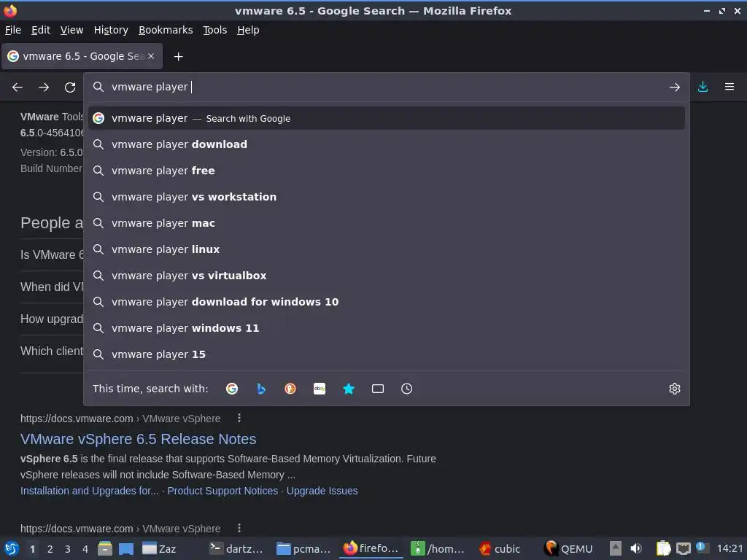Open Upgrade Issues link
Screen dimensions: 747x560
tap(322, 491)
